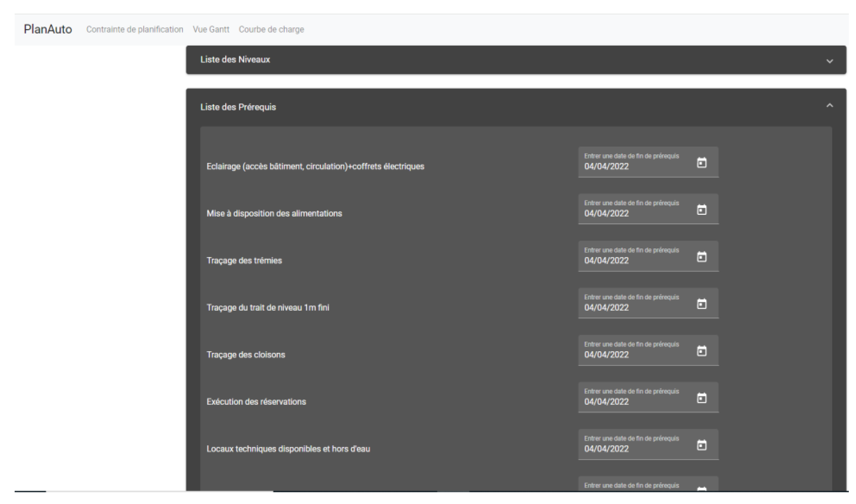Open Contrainte de planification menu item
Viewport: 856px width, 504px height.
pos(134,30)
